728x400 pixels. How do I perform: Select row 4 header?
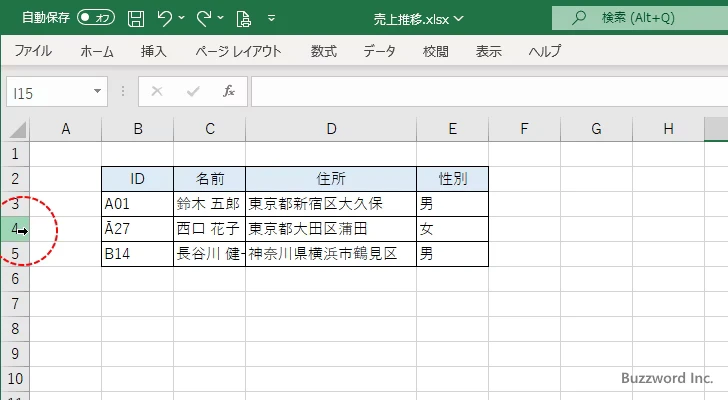tap(15, 229)
